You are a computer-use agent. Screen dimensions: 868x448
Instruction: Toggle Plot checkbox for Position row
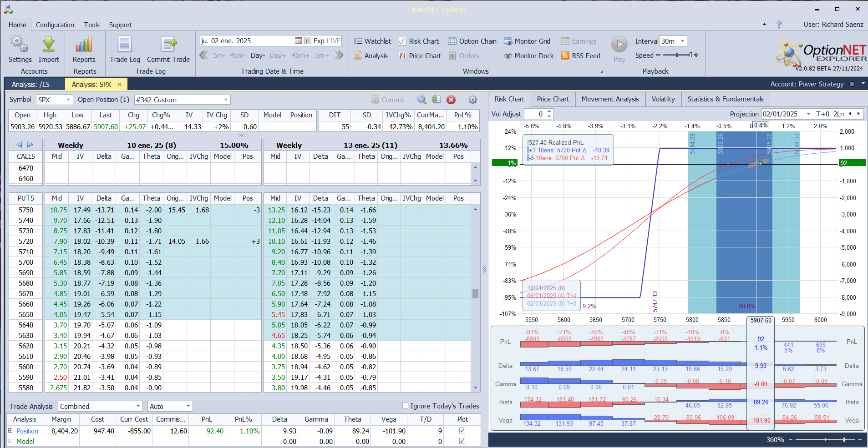[462, 430]
